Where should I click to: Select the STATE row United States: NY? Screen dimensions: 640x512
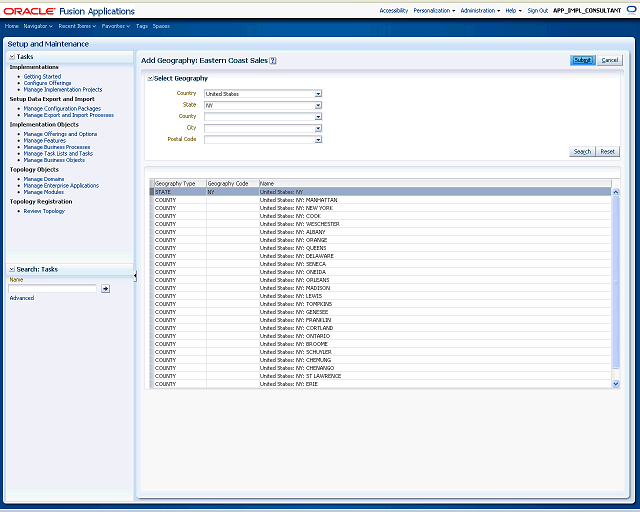tap(380, 192)
